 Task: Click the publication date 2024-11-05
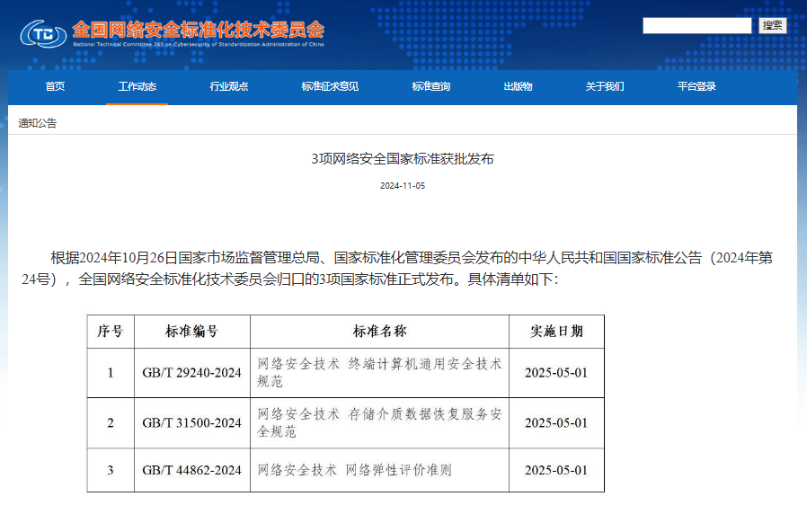(403, 186)
